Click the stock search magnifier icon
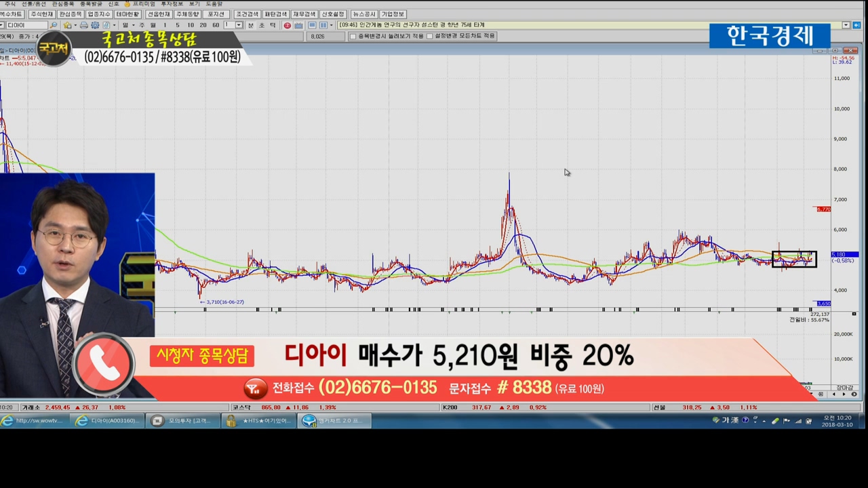The height and width of the screenshot is (488, 868). 54,25
